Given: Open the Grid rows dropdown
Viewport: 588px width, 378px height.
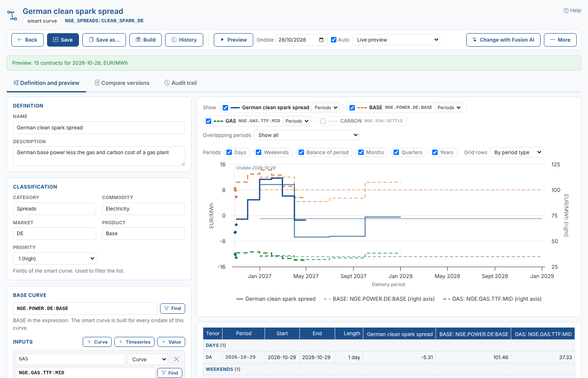Looking at the screenshot, I should (517, 152).
